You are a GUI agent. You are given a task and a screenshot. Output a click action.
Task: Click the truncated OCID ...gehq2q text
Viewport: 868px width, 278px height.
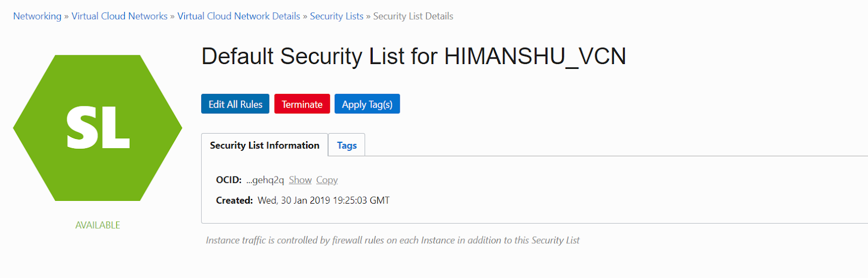[x=265, y=180]
